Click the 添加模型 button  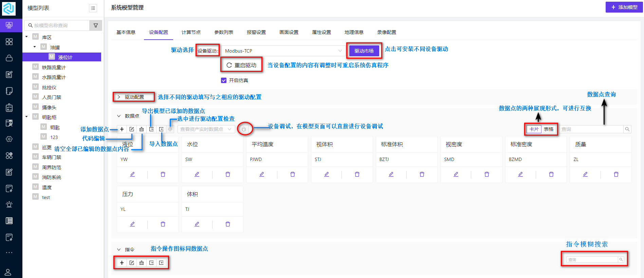[624, 7]
